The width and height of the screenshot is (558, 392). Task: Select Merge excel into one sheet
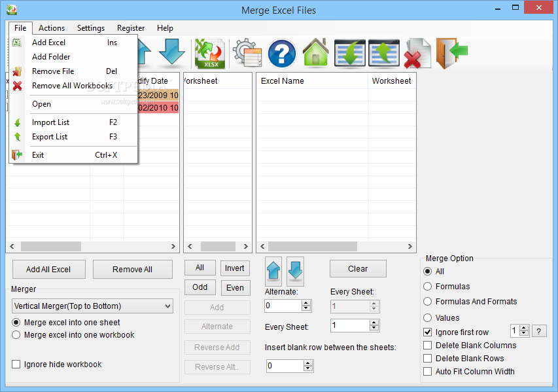point(16,322)
